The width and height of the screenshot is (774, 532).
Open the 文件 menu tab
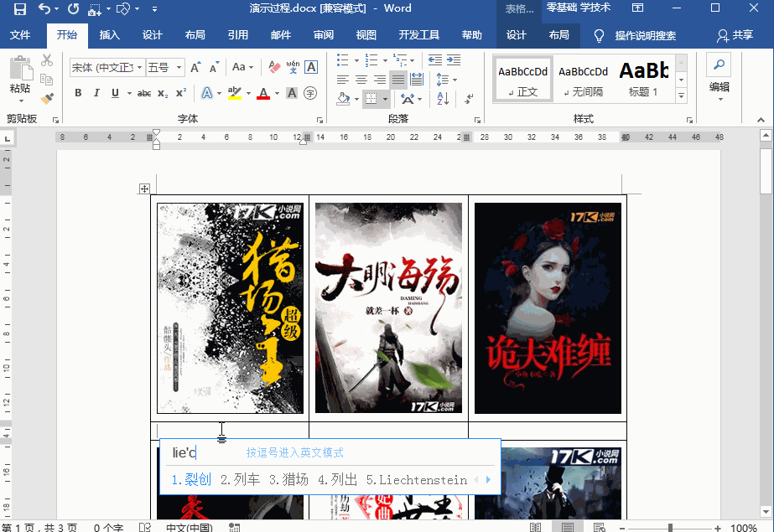[20, 35]
